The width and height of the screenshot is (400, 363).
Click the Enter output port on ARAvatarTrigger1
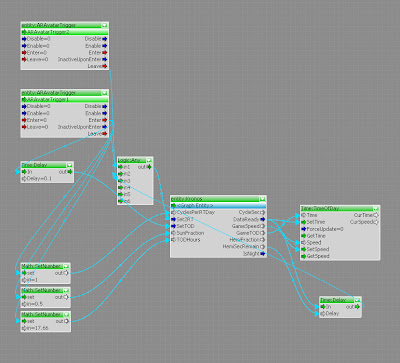tap(105, 120)
